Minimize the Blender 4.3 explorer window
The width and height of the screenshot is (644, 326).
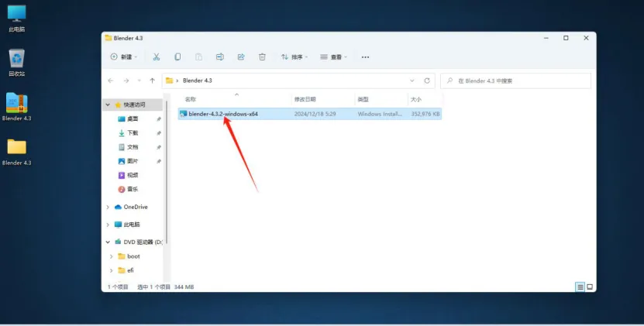[546, 38]
